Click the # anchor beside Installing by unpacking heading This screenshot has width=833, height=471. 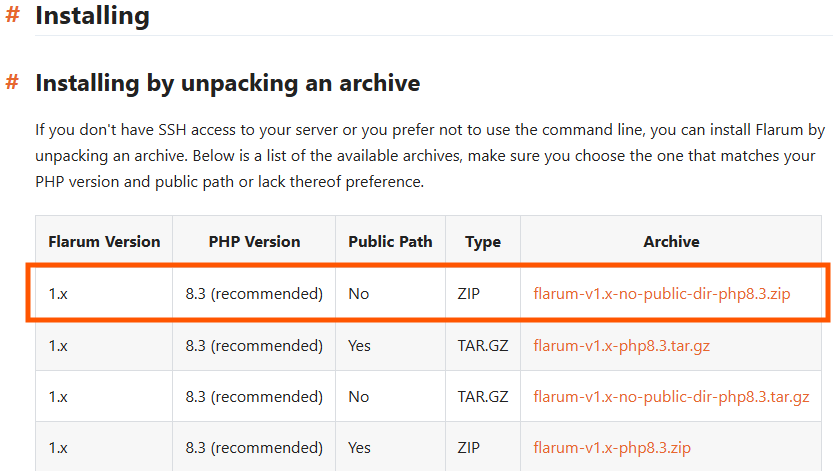pyautogui.click(x=12, y=82)
